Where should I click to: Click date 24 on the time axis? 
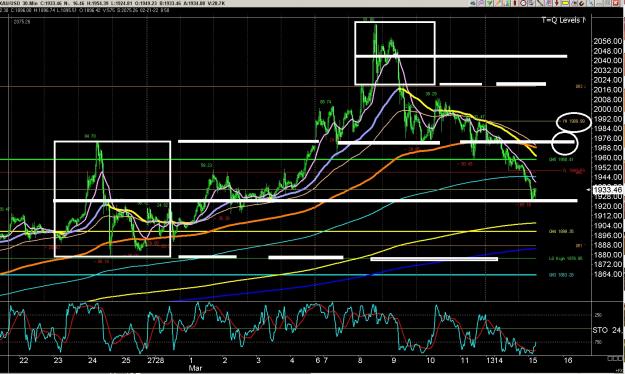coord(92,360)
